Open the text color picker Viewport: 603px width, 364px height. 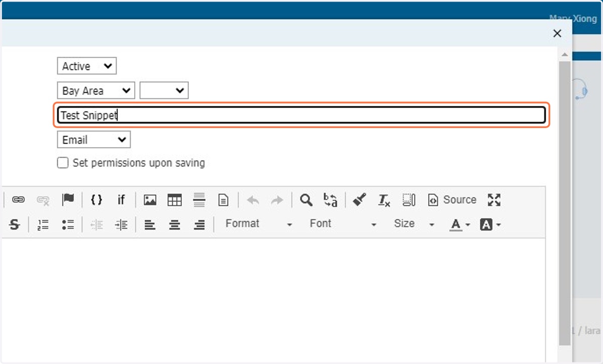coord(459,224)
